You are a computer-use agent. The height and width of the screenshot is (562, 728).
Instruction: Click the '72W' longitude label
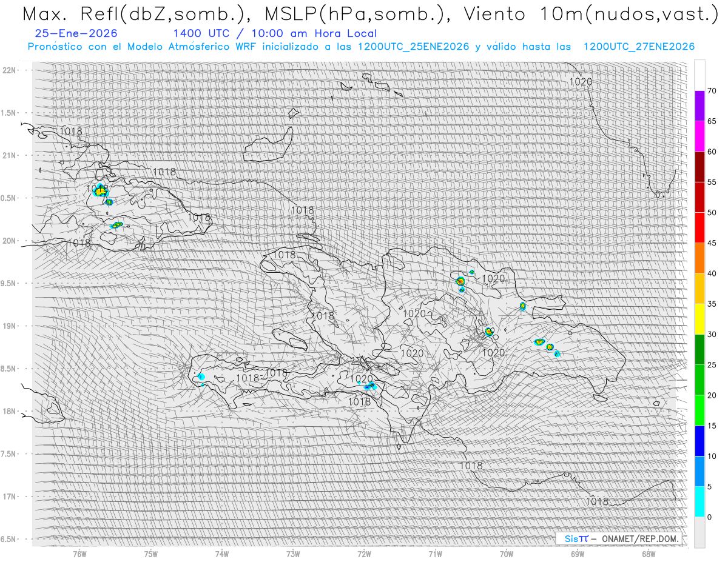click(x=364, y=554)
